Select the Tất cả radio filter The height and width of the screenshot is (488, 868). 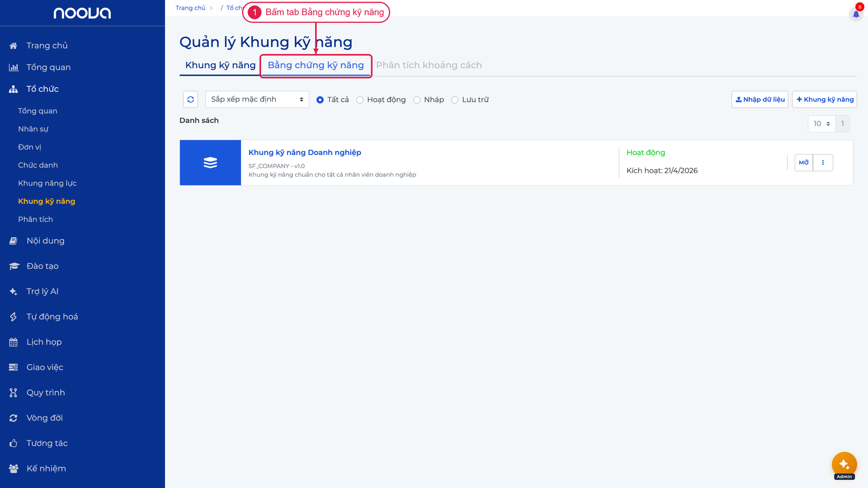click(x=320, y=100)
